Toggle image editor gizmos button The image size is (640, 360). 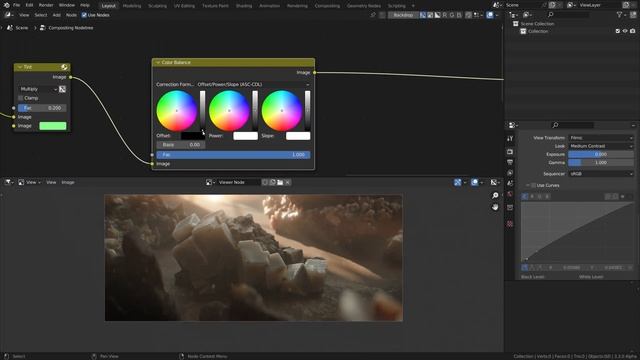458,182
